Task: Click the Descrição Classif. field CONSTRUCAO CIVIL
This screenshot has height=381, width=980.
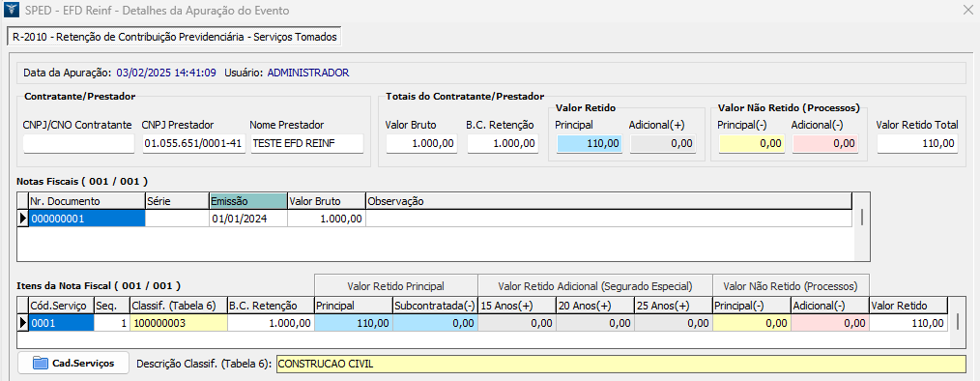Action: click(x=620, y=364)
